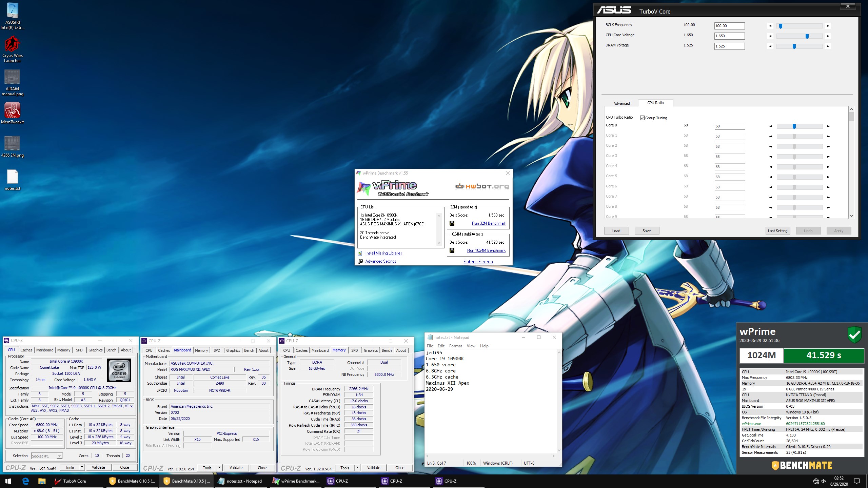Increase Core 0 ratio with right arrow
868x488 pixels.
point(828,126)
